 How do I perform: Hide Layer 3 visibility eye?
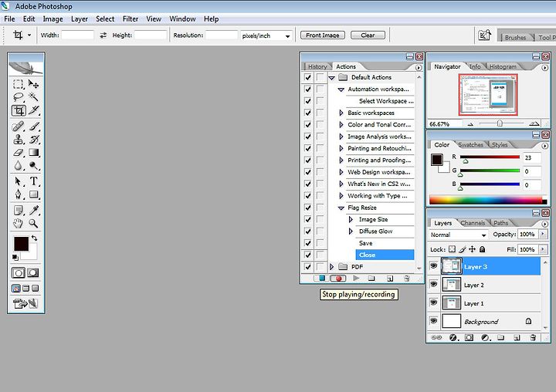[433, 265]
